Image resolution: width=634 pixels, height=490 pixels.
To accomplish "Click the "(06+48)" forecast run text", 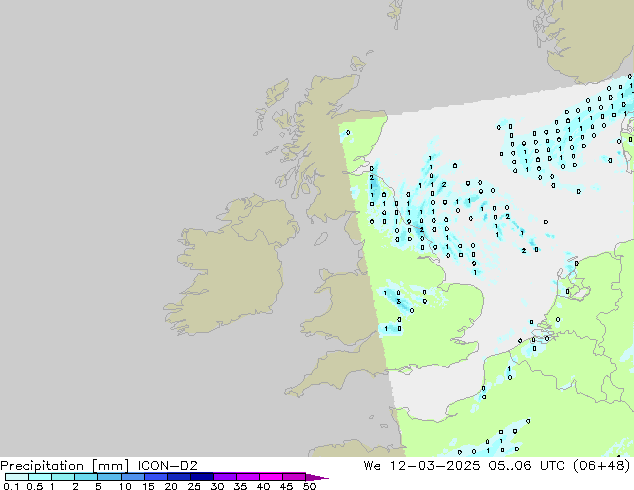I will 602,466.
